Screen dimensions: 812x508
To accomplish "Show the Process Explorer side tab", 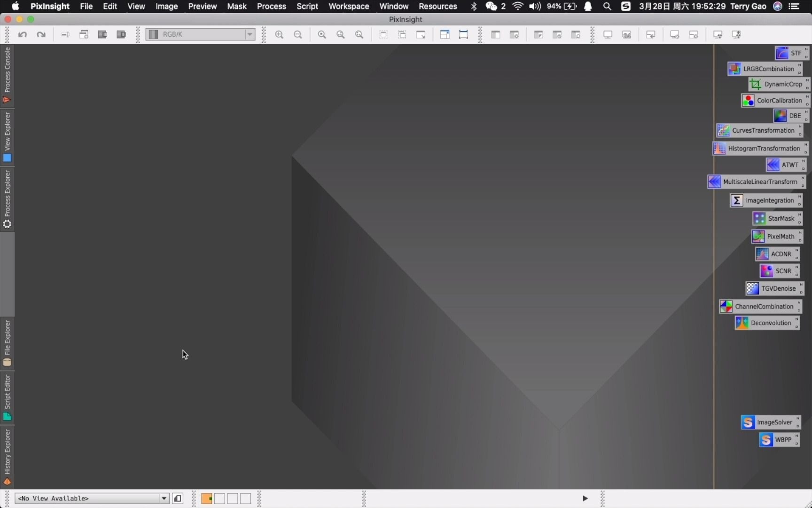I will [x=7, y=199].
